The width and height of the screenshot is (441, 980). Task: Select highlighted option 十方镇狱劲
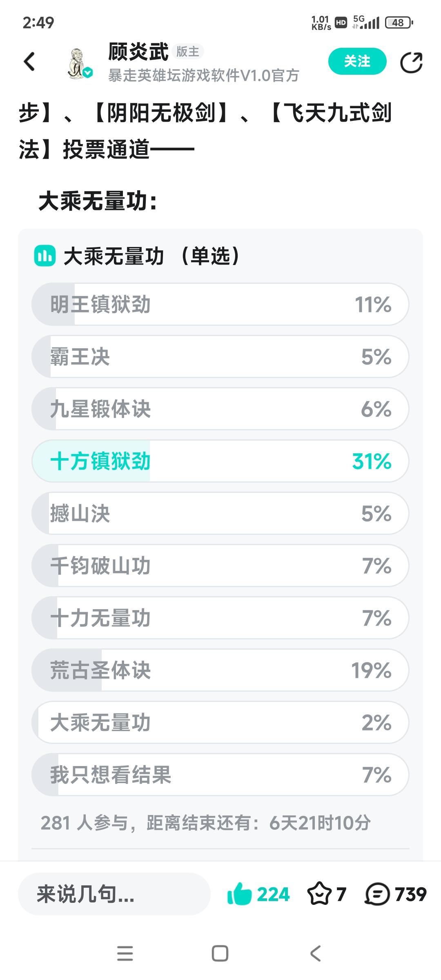220,461
